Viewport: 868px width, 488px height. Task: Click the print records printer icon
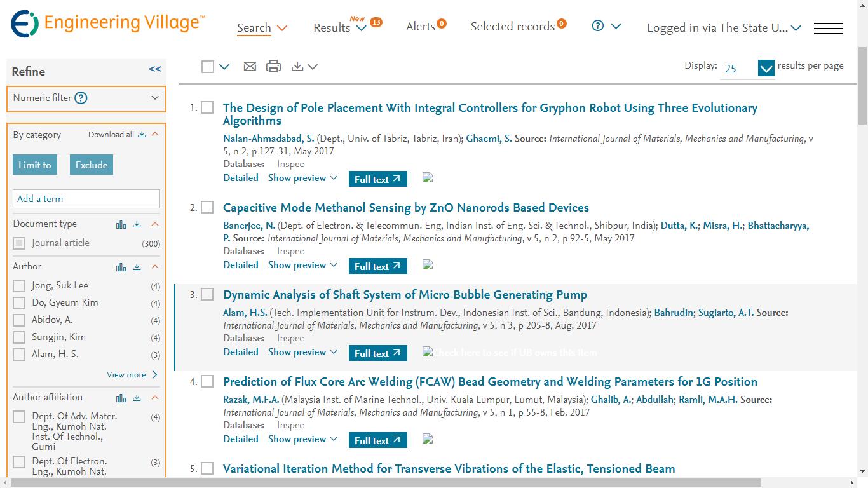pos(273,67)
